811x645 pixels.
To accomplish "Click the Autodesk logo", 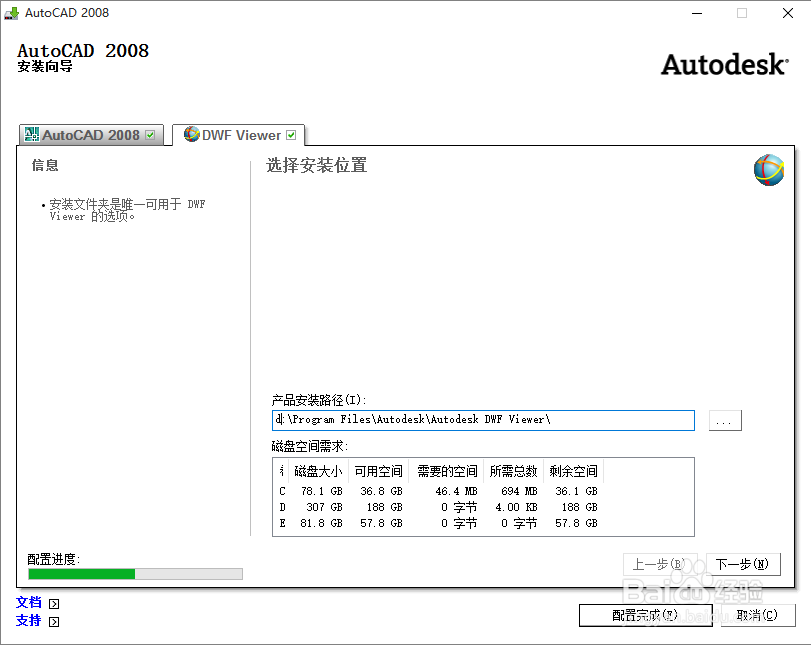I will [x=723, y=64].
